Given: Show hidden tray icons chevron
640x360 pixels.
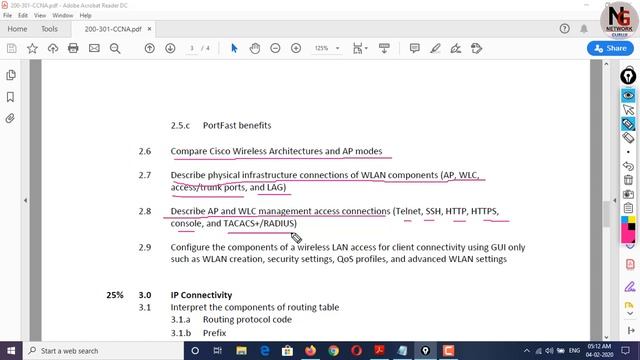Looking at the screenshot, I should click(x=527, y=351).
